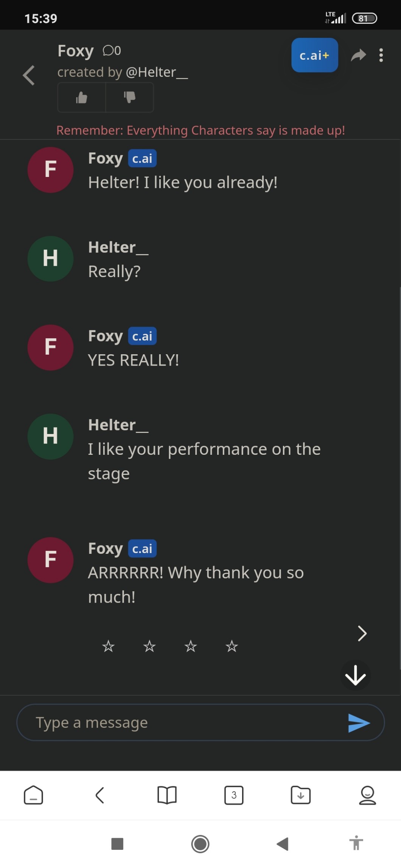Tap the thumbs down icon under Foxy
Image resolution: width=401 pixels, height=868 pixels.
click(129, 98)
